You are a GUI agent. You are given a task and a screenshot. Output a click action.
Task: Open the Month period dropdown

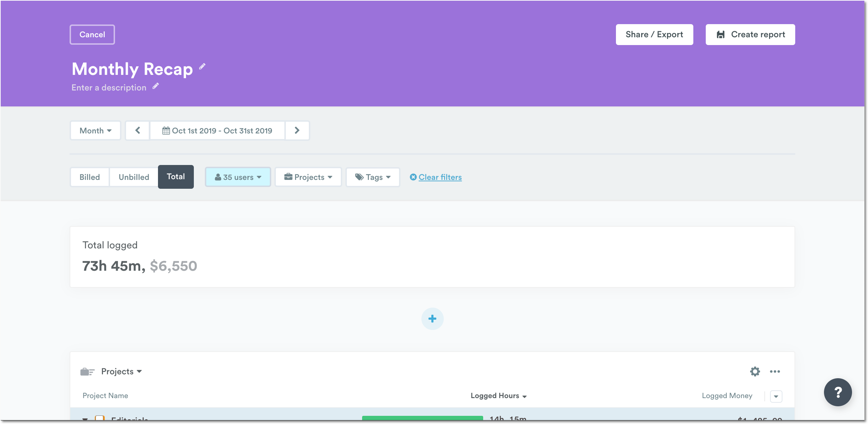point(95,131)
